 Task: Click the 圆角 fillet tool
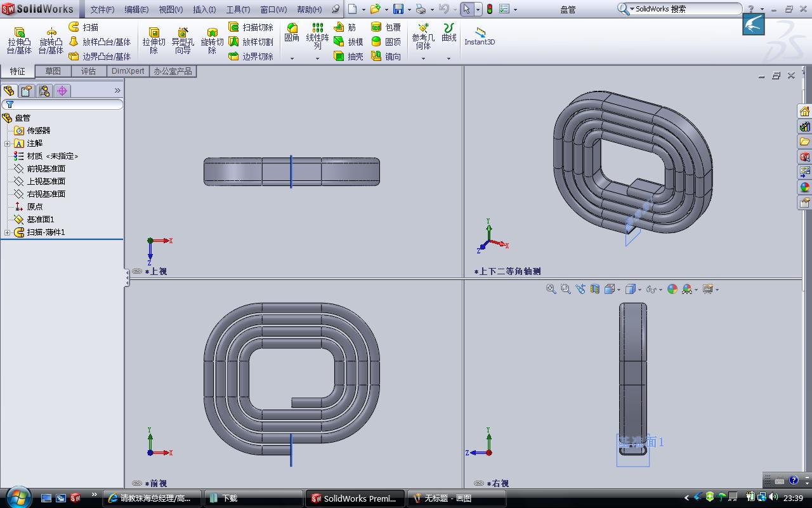coord(292,33)
